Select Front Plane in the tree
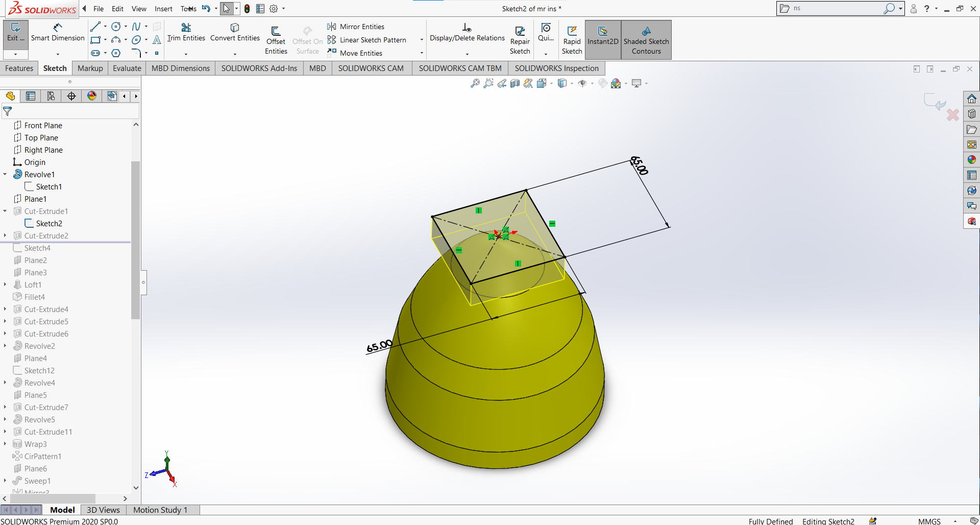The image size is (980, 525). point(43,126)
